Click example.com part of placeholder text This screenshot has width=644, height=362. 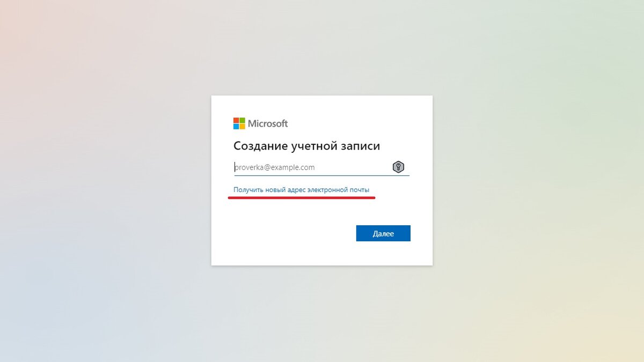coord(292,167)
